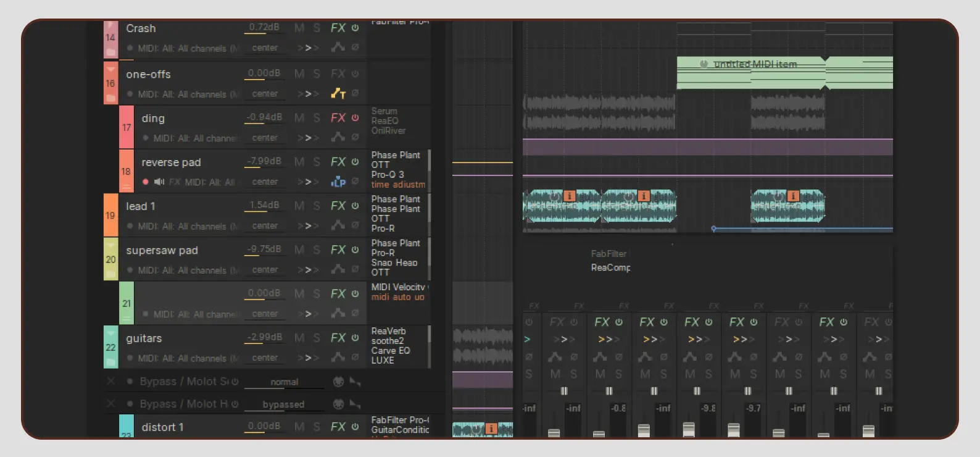Open routing on the -0.8 mixer channel

click(609, 339)
